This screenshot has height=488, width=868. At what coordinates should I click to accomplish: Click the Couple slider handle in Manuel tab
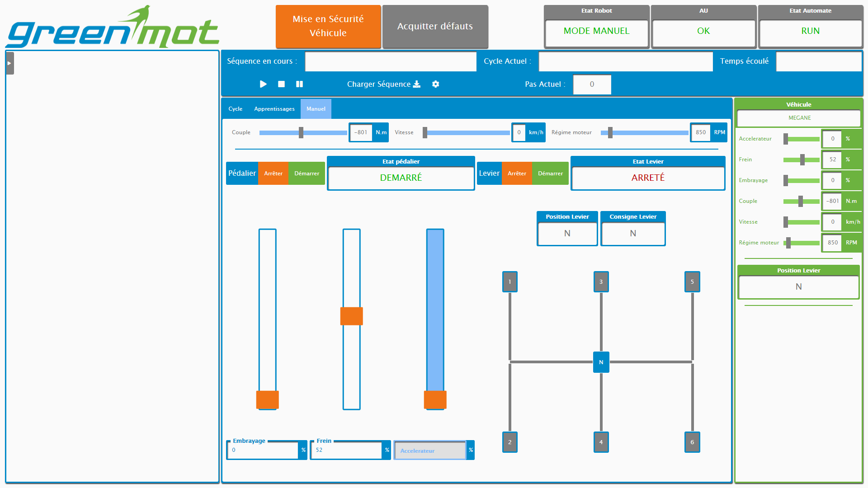pyautogui.click(x=301, y=132)
